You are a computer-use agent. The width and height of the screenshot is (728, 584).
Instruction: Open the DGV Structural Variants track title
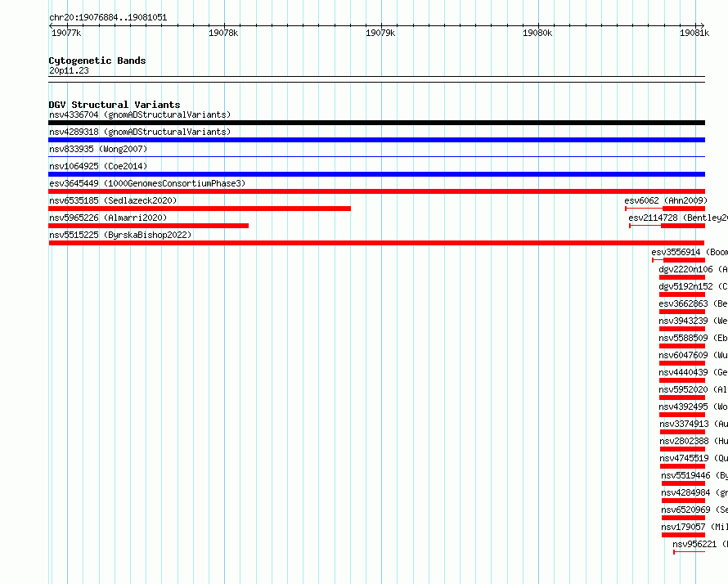tap(115, 105)
